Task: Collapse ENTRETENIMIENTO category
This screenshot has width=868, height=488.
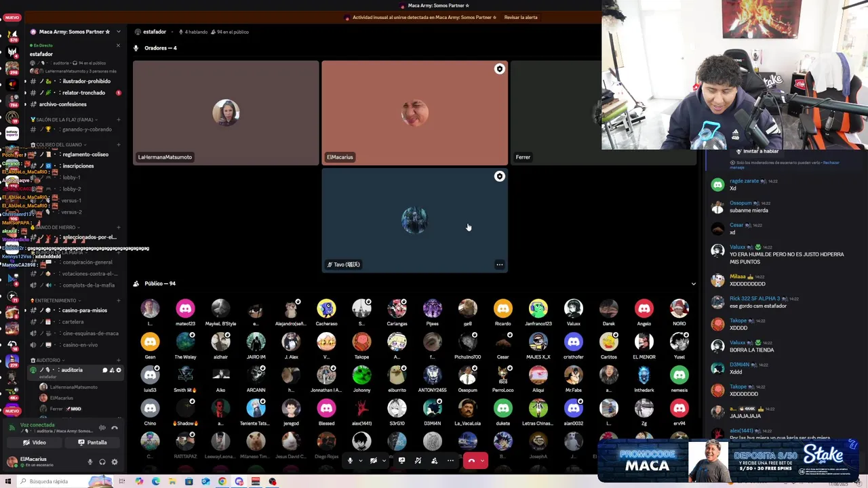Action: (56, 300)
